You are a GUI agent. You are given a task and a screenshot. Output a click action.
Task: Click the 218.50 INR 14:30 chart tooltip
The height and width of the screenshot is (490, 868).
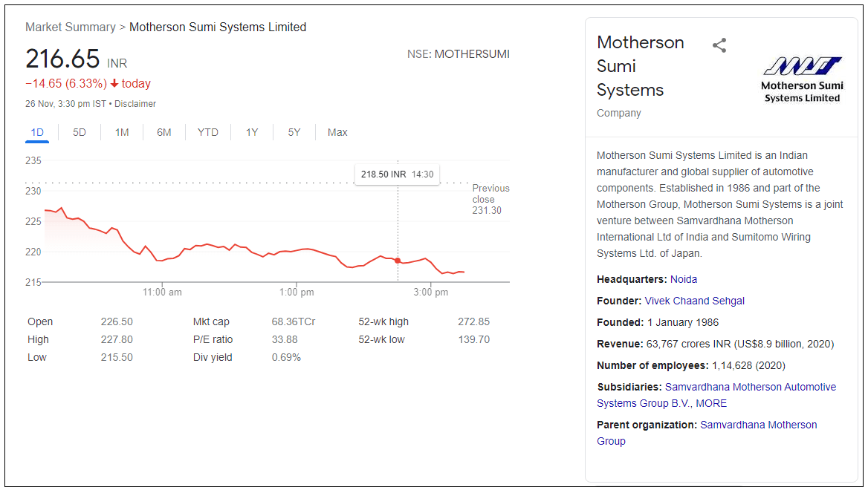pyautogui.click(x=397, y=174)
